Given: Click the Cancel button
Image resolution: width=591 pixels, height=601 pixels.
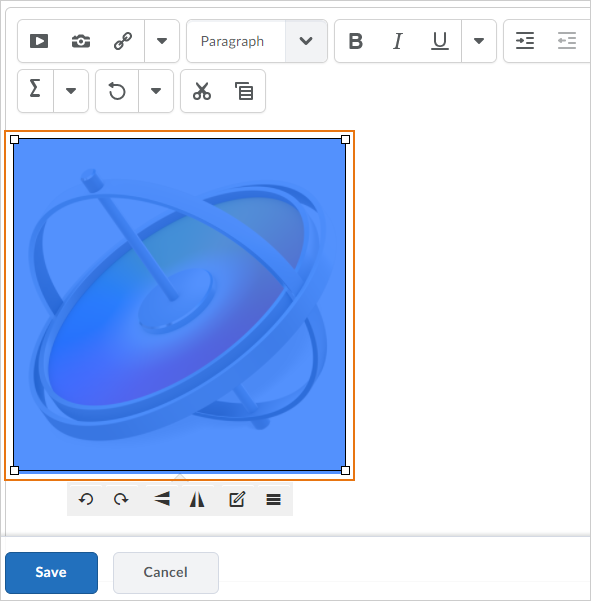Looking at the screenshot, I should pos(166,573).
